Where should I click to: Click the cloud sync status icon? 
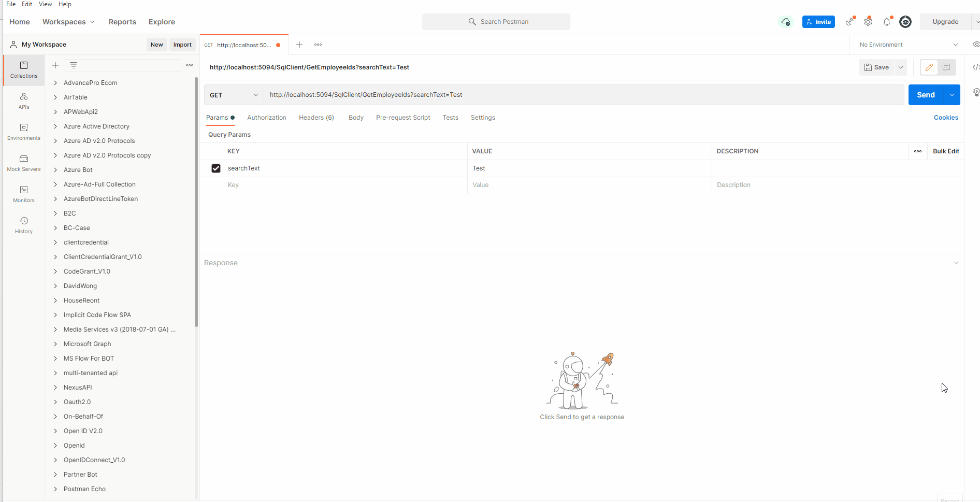click(x=786, y=22)
